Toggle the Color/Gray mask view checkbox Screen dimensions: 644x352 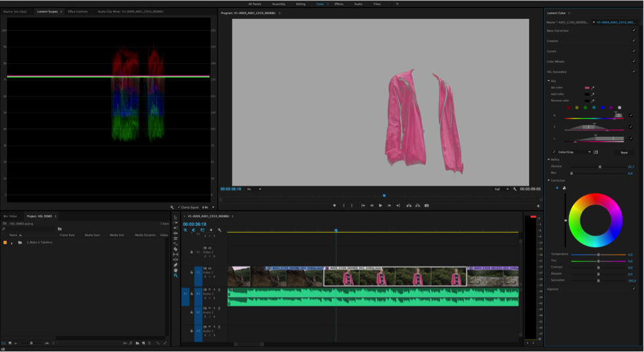[x=554, y=152]
